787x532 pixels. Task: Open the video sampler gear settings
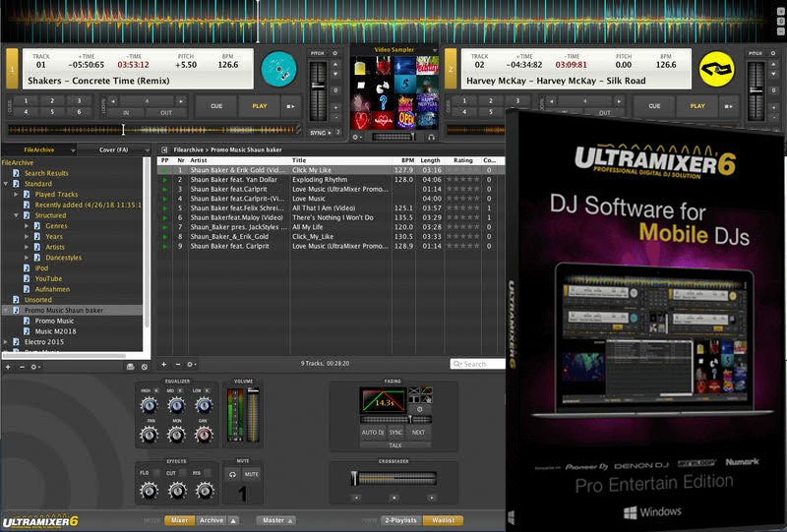pos(356,137)
